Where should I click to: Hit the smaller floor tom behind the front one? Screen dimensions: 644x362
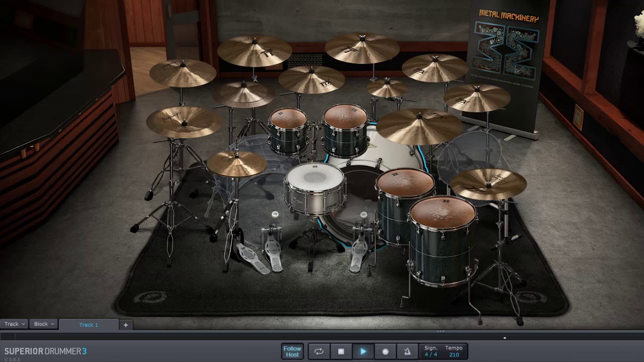pos(405,183)
